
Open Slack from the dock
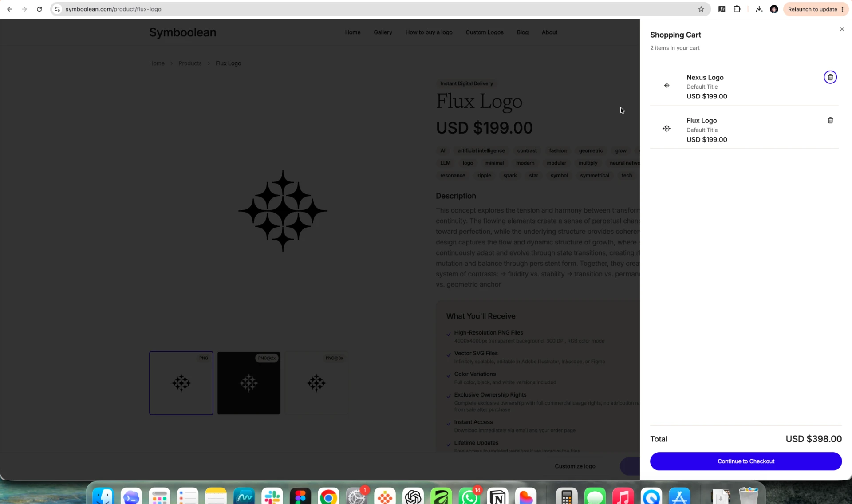pos(272,497)
